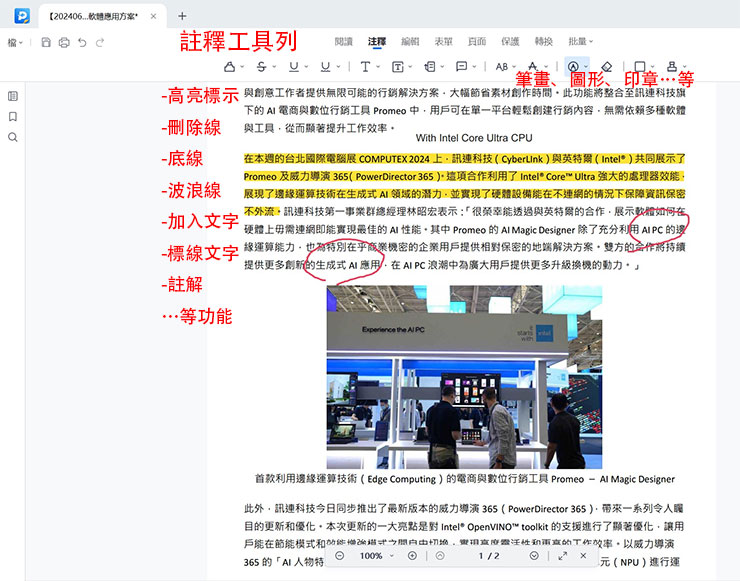Image resolution: width=740 pixels, height=581 pixels.
Task: Click the Save icon
Action: click(46, 42)
